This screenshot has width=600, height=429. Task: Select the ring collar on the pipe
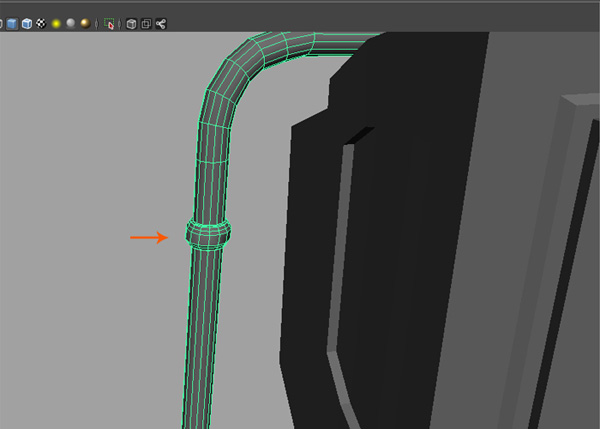209,234
